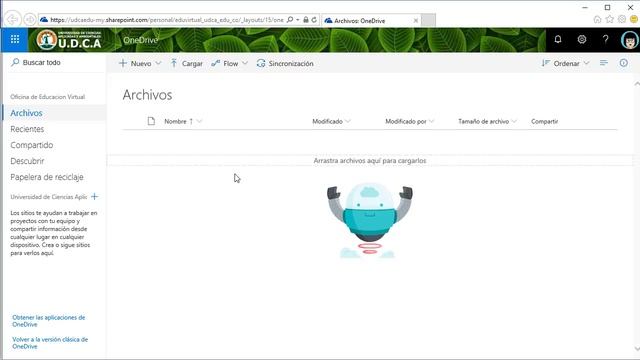Click the Cargar upload button

[x=187, y=64]
